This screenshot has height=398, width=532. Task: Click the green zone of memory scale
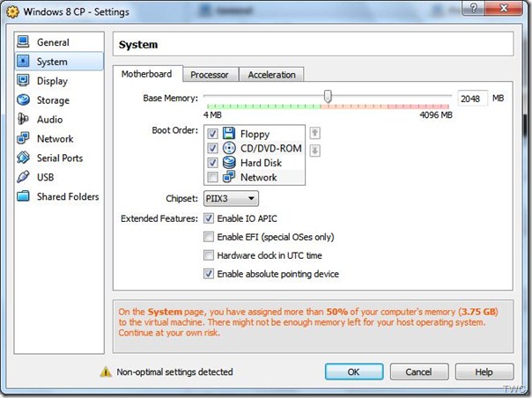(263, 107)
